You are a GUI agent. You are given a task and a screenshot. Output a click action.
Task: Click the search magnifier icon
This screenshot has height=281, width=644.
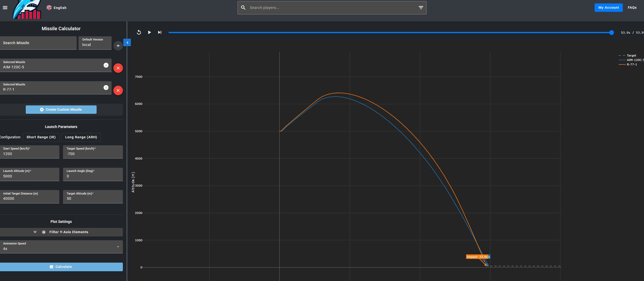[x=243, y=8]
